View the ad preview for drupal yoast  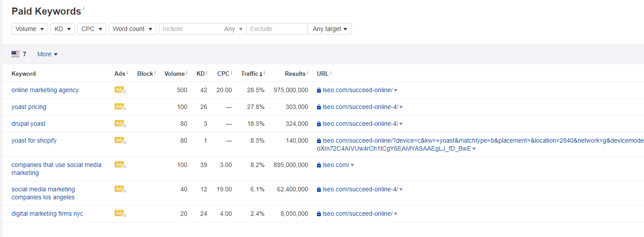click(120, 124)
